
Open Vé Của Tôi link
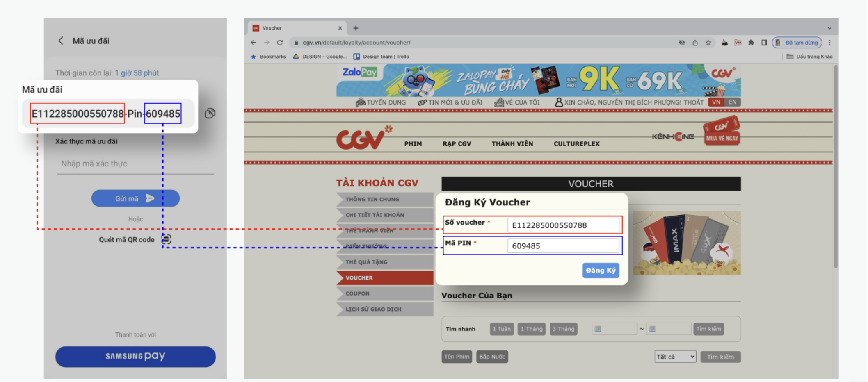click(x=517, y=102)
